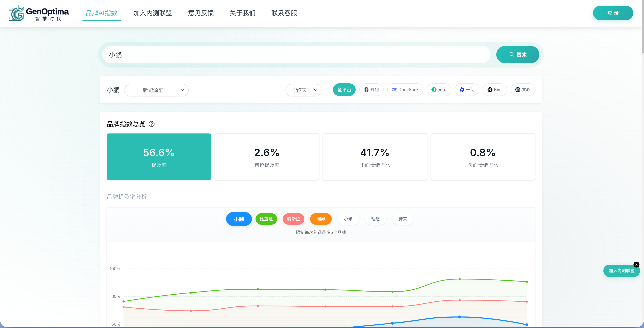This screenshot has width=644, height=328.
Task: Enable the 理想 brand chip
Action: tap(375, 219)
